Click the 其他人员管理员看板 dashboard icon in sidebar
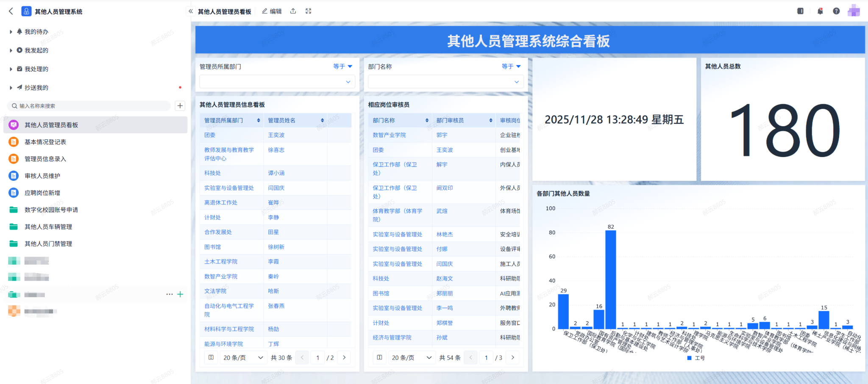Screen dimensions: 868x384 click(13, 124)
